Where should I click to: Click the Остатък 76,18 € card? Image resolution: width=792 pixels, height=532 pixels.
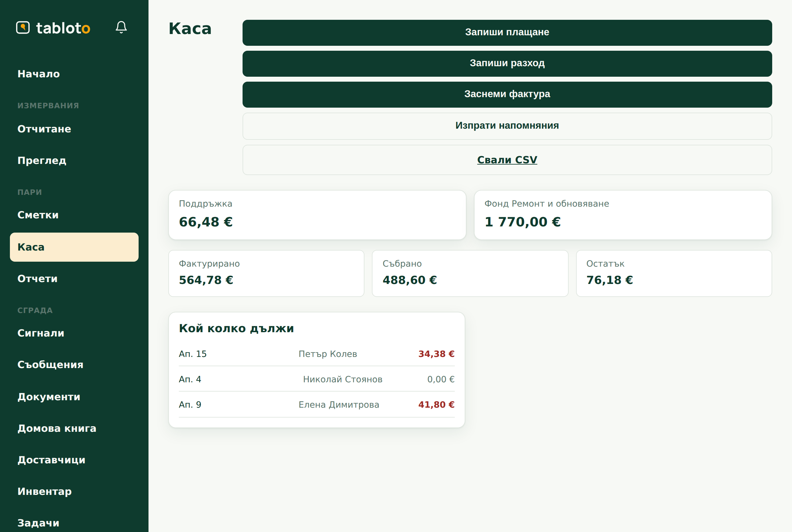pyautogui.click(x=674, y=273)
